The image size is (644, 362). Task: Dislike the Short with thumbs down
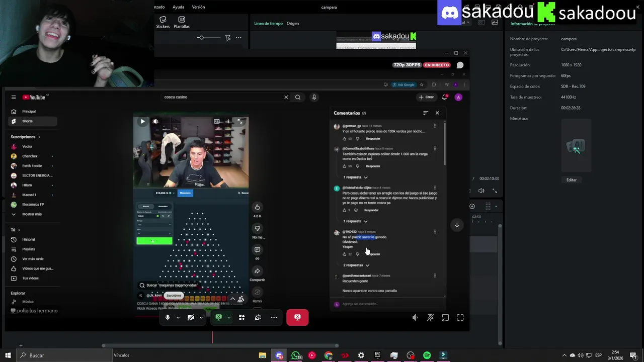tap(257, 228)
